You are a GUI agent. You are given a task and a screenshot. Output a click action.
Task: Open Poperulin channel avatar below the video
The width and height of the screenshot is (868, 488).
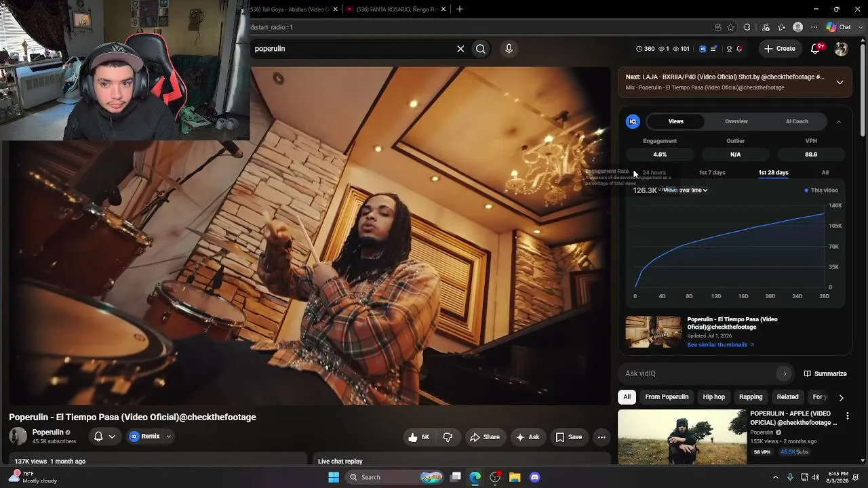coord(18,436)
